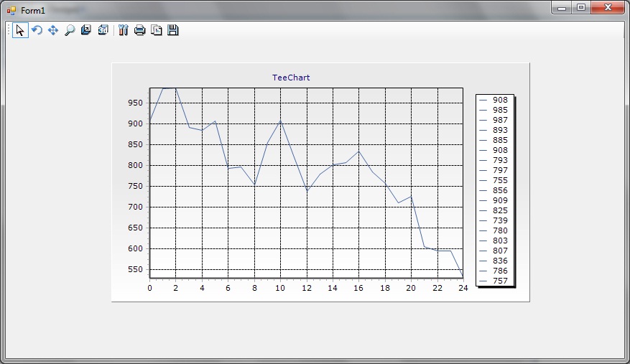630x364 pixels.
Task: Select legend entry 909
Action: pyautogui.click(x=500, y=200)
